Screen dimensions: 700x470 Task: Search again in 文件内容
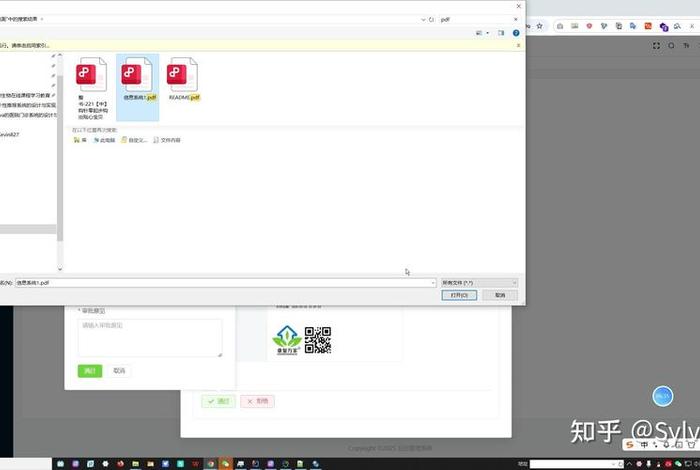pyautogui.click(x=166, y=140)
